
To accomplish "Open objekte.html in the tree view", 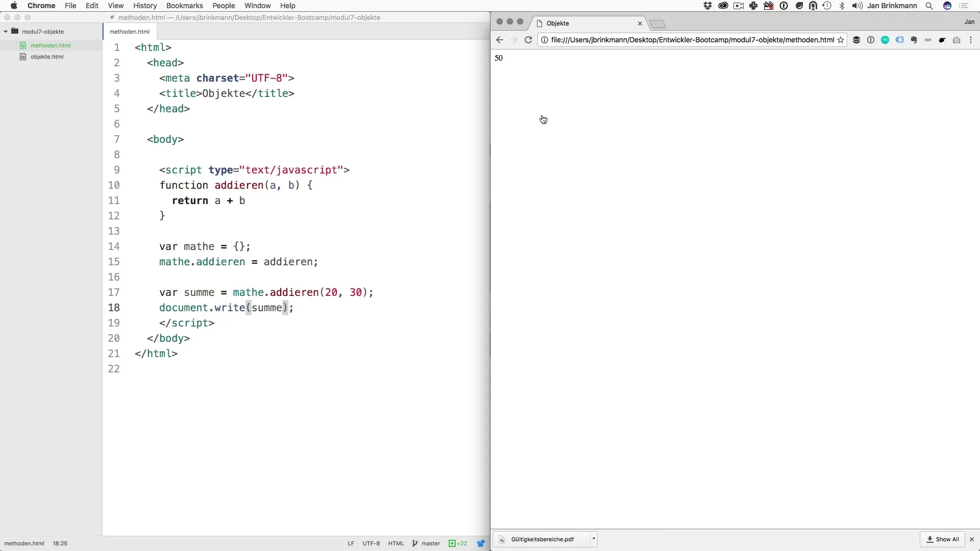I will click(x=47, y=57).
